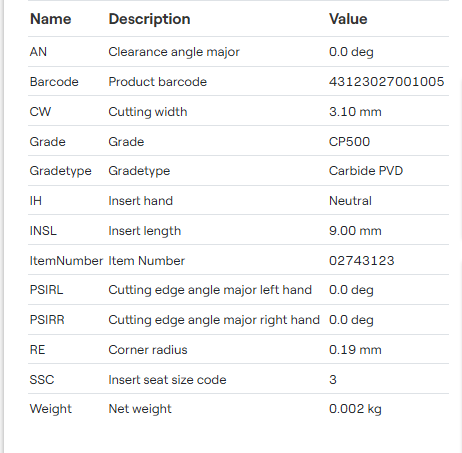The width and height of the screenshot is (462, 453).
Task: Click the Value column header
Action: [x=348, y=19]
